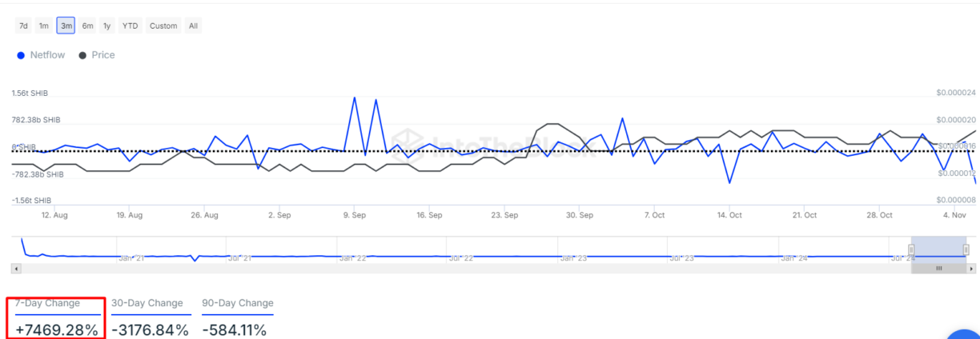Click the horizontal scrollbar thumb grip
980x339 pixels.
coord(939,269)
